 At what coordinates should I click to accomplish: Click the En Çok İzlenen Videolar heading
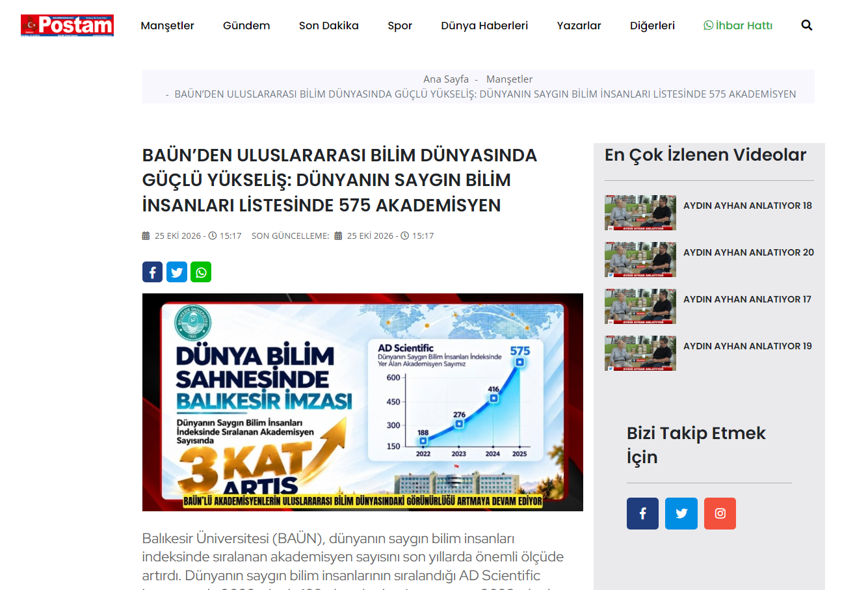(705, 155)
